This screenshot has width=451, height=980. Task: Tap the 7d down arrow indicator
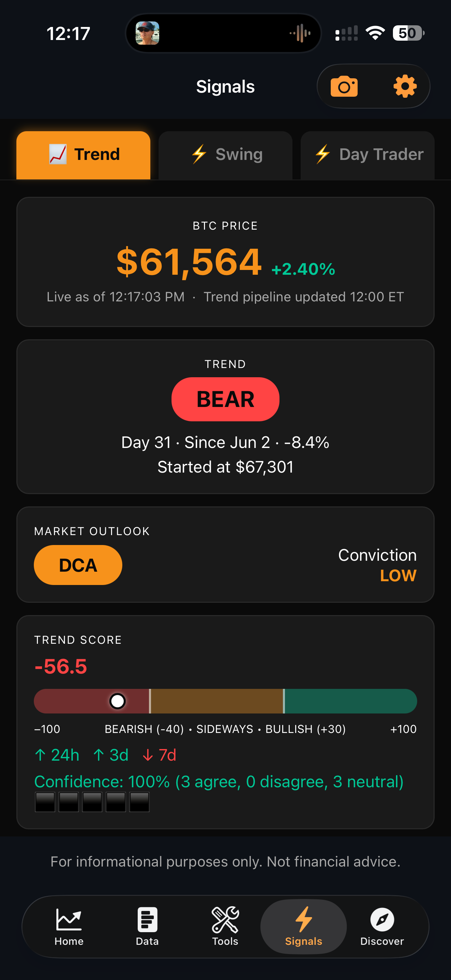pos(159,755)
